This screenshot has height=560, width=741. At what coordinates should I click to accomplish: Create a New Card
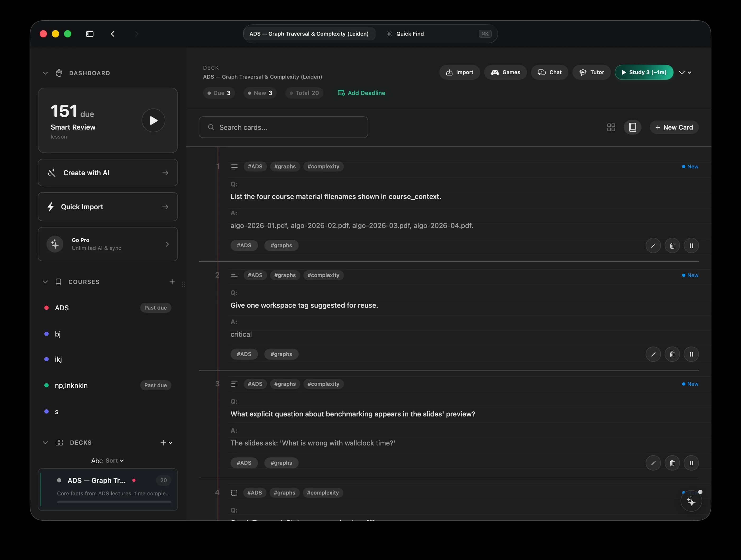pyautogui.click(x=674, y=127)
